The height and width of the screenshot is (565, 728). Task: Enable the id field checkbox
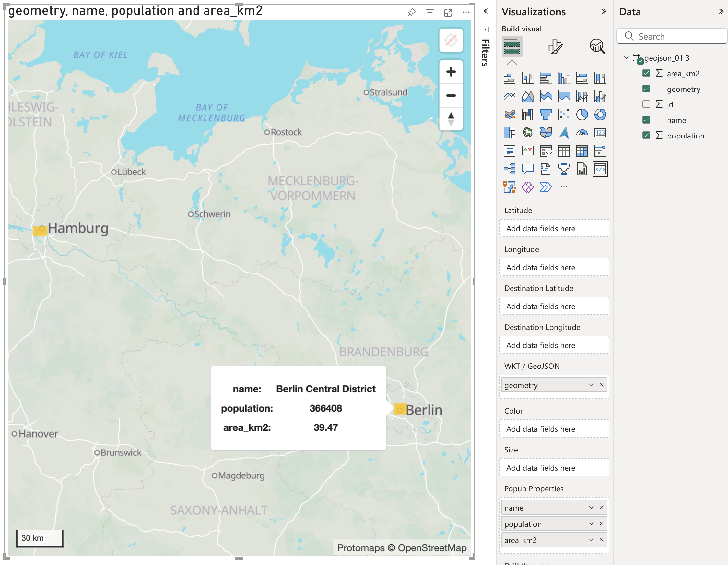[x=646, y=104]
